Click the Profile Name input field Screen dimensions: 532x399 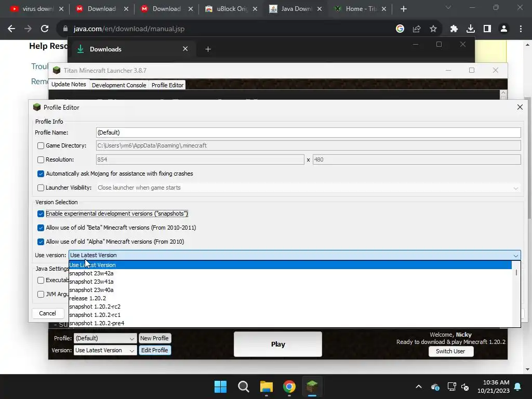(309, 132)
